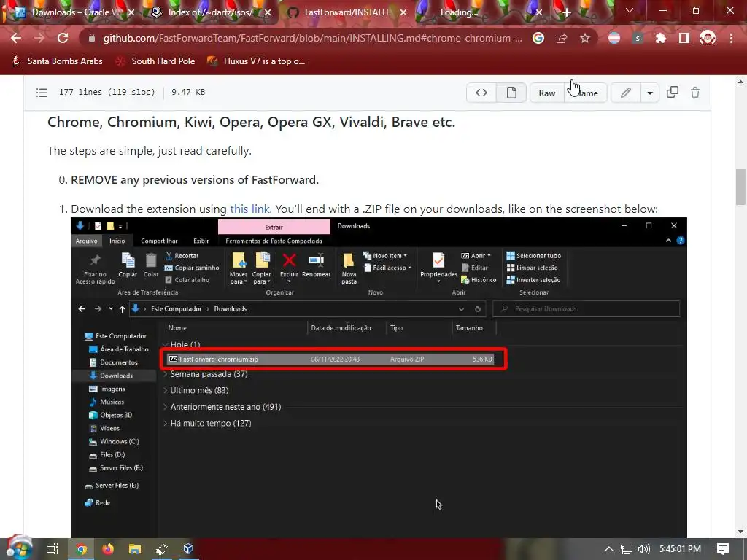Open the notification center icon
Image resolution: width=747 pixels, height=560 pixels.
[x=723, y=549]
